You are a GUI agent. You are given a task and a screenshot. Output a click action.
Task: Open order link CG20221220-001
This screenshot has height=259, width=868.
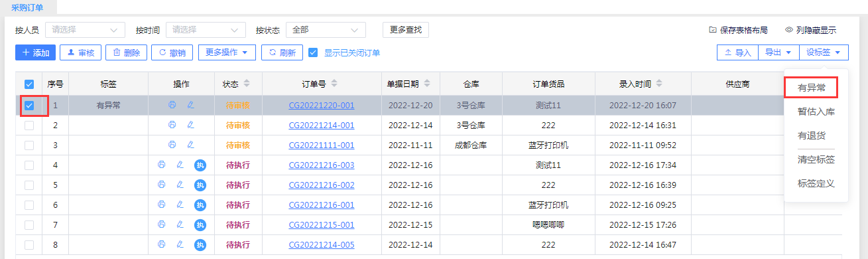[x=322, y=106]
